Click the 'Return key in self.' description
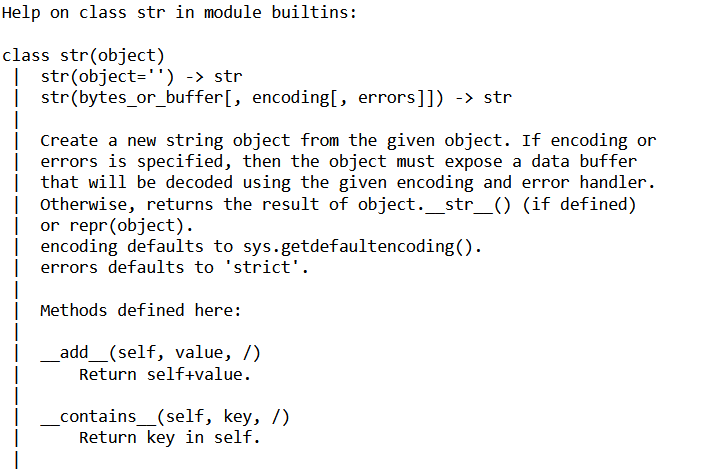Screen dimensions: 726x472 coord(170,438)
